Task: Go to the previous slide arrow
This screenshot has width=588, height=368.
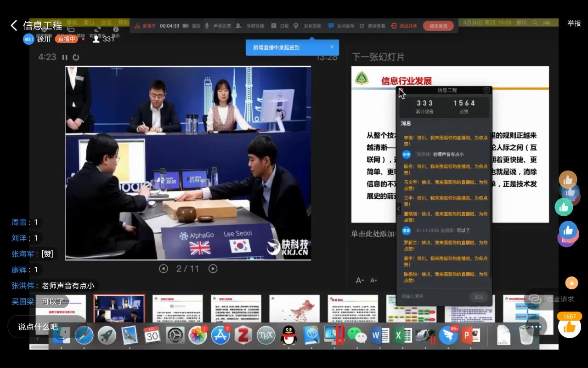Action: pos(164,269)
